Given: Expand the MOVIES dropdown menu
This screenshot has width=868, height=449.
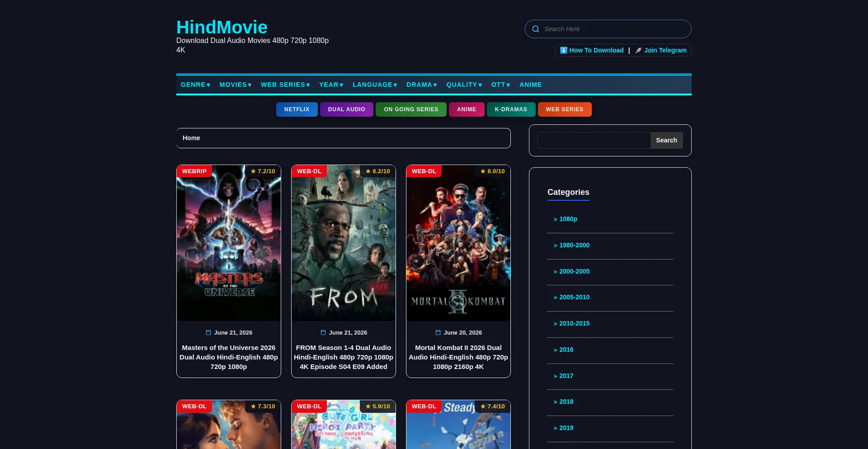Looking at the screenshot, I should (x=236, y=85).
